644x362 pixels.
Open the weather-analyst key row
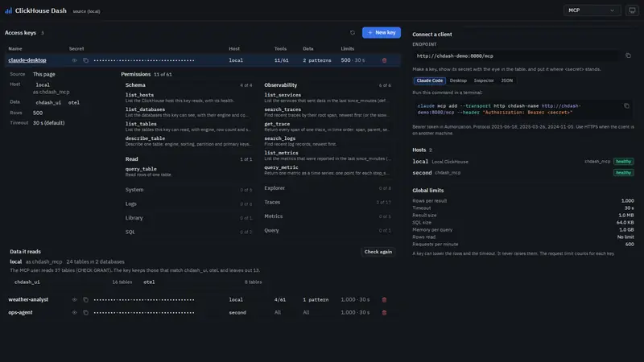(x=203, y=299)
